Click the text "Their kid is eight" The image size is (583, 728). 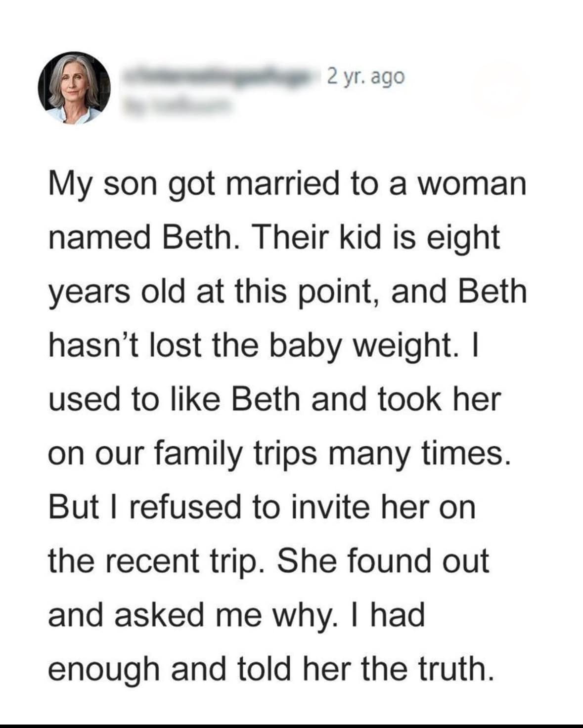[377, 238]
